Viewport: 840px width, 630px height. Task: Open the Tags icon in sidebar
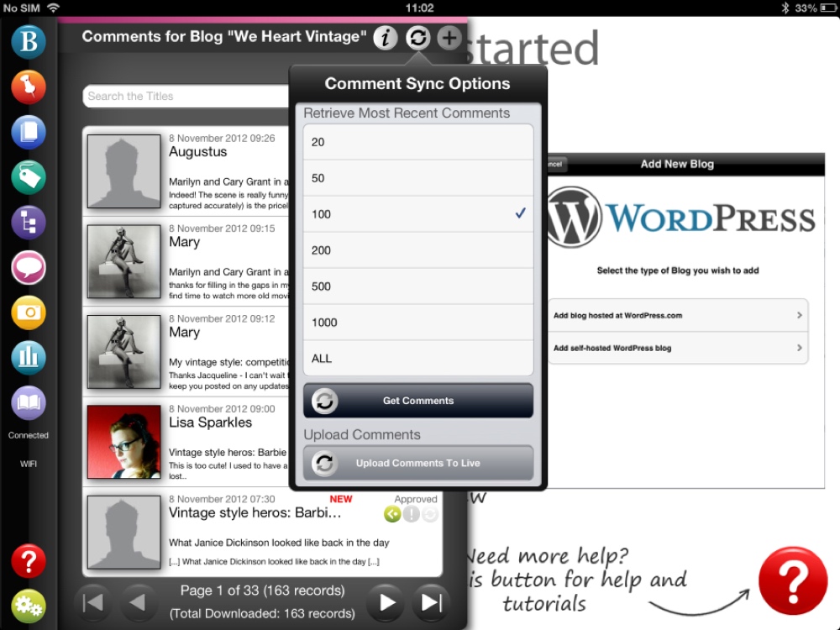pos(29,176)
